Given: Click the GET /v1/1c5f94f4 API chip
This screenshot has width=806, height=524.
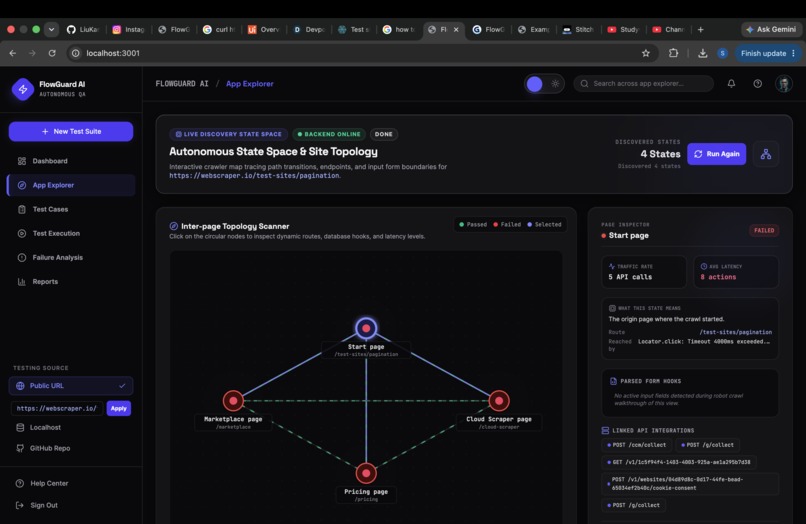Looking at the screenshot, I should [x=679, y=462].
